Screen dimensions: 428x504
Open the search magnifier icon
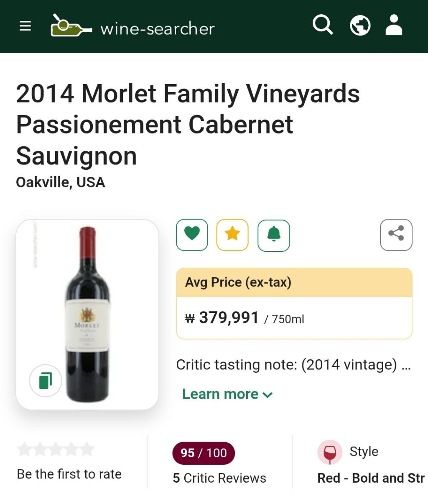323,26
